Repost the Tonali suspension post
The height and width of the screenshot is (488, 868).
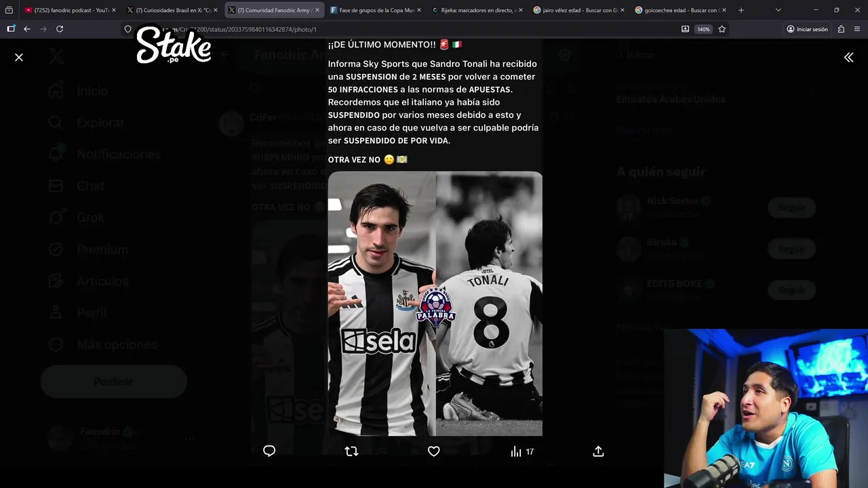tap(351, 451)
